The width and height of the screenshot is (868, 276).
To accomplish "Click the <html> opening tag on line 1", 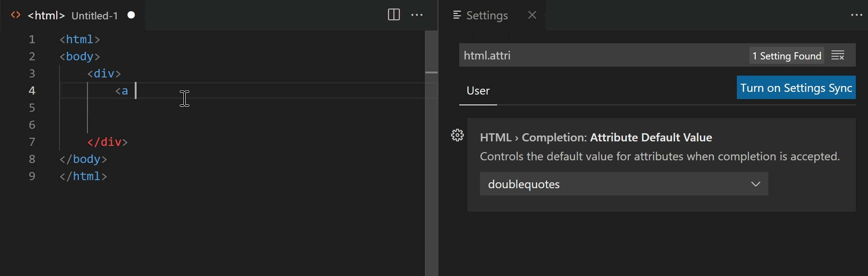I will [80, 39].
